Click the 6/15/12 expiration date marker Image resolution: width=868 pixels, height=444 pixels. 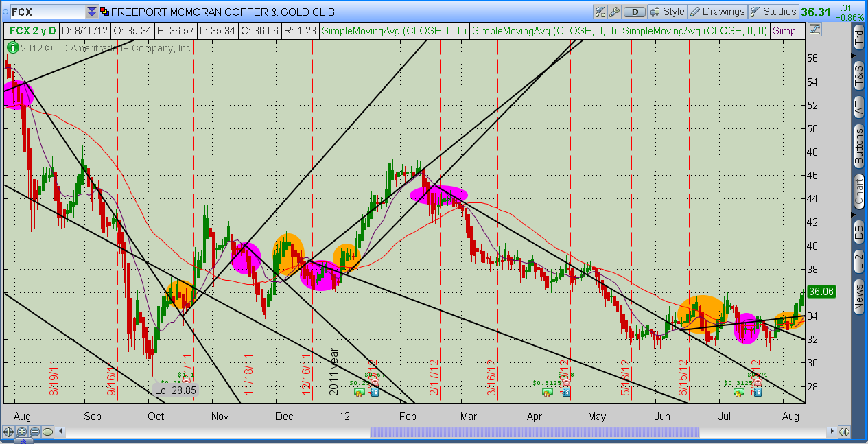tap(683, 377)
